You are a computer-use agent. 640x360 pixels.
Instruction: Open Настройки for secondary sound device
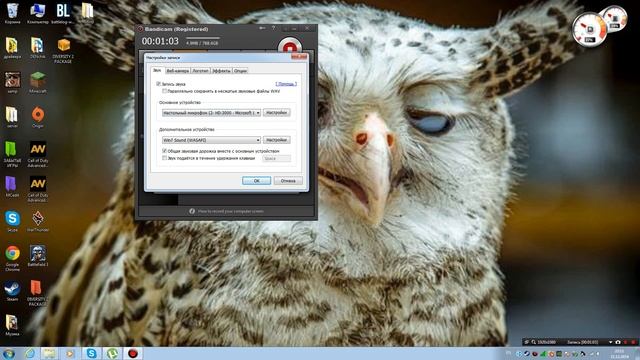(x=277, y=140)
